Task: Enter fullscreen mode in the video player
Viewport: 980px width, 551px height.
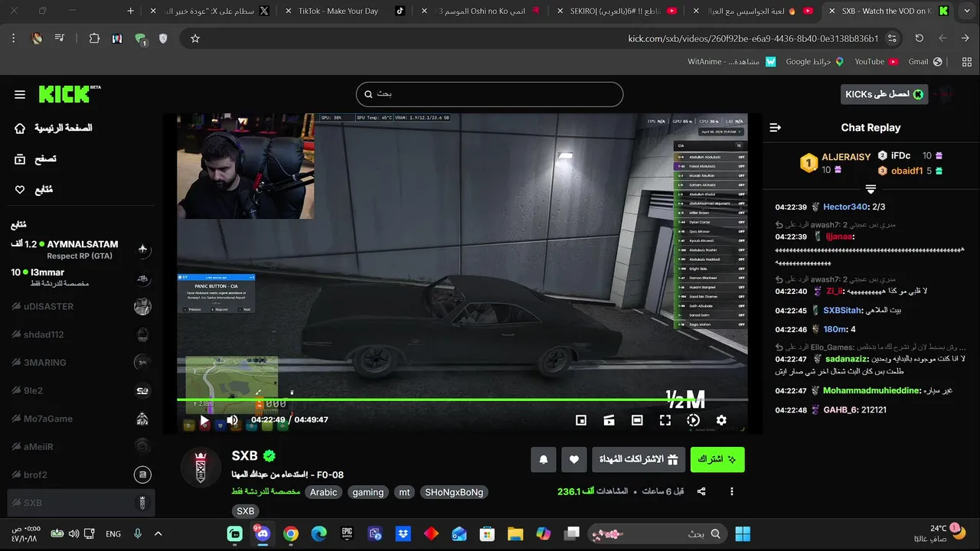Action: pyautogui.click(x=665, y=420)
